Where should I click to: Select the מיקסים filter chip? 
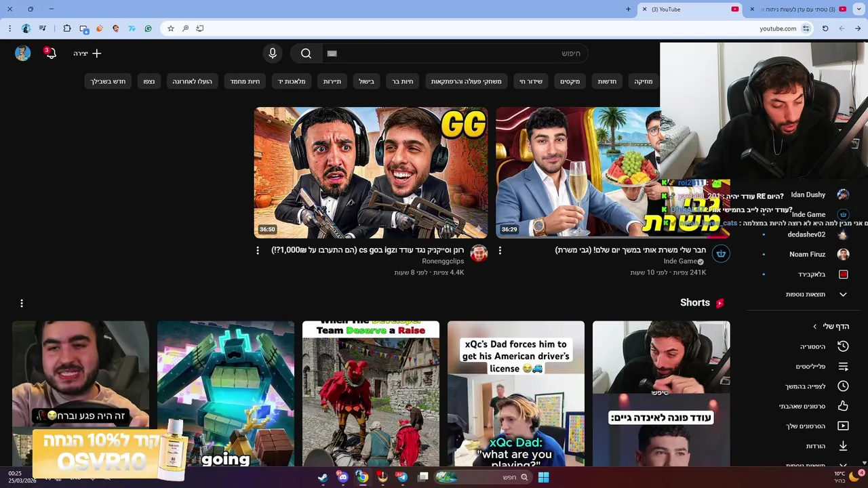point(570,81)
